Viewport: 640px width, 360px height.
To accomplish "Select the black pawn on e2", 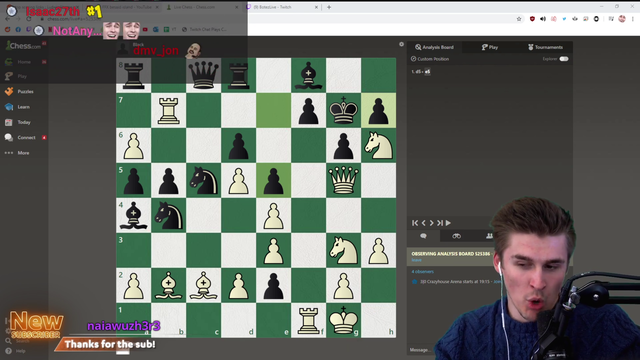I will tap(273, 285).
